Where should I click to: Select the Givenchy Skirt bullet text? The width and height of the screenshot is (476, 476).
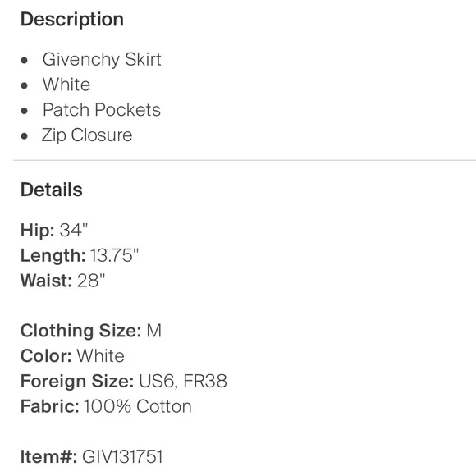(x=102, y=59)
